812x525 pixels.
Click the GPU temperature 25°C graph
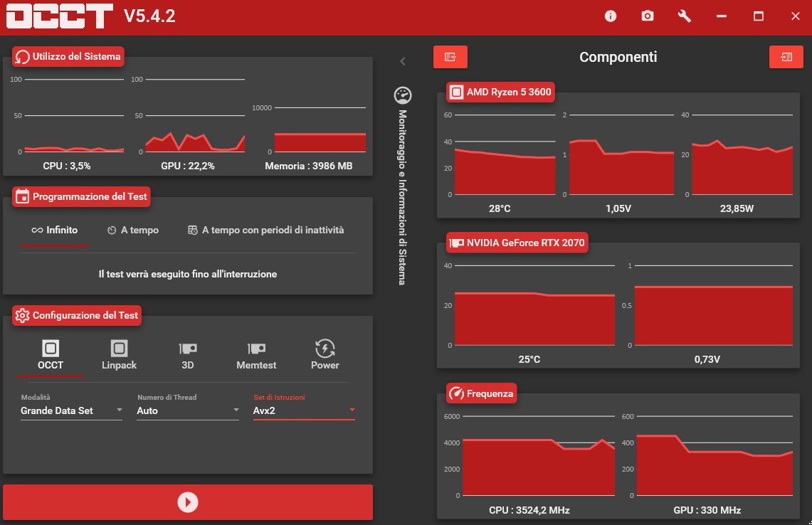click(534, 305)
